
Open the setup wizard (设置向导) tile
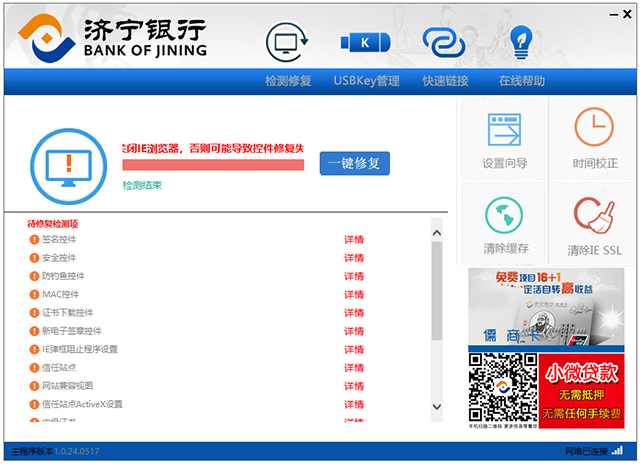click(504, 138)
